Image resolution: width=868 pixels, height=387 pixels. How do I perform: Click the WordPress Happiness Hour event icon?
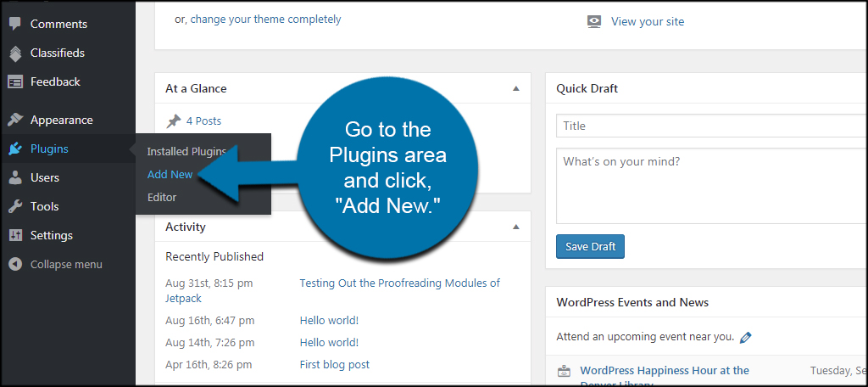564,370
